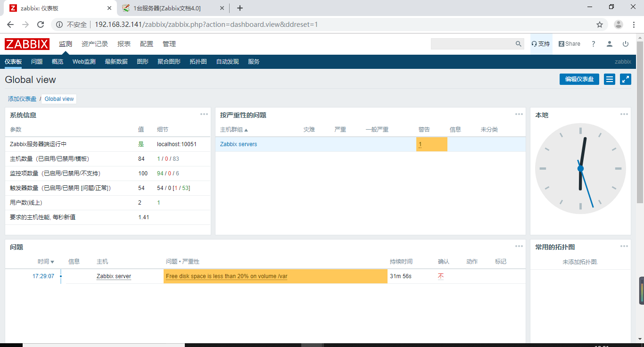The image size is (644, 347).
Task: Open the Free disk space problem link
Action: 226,276
